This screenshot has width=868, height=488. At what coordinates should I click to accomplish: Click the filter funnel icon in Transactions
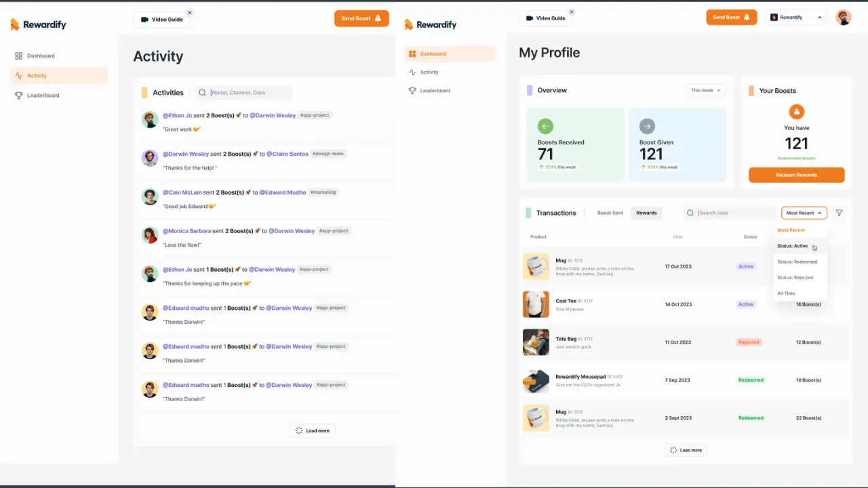839,213
